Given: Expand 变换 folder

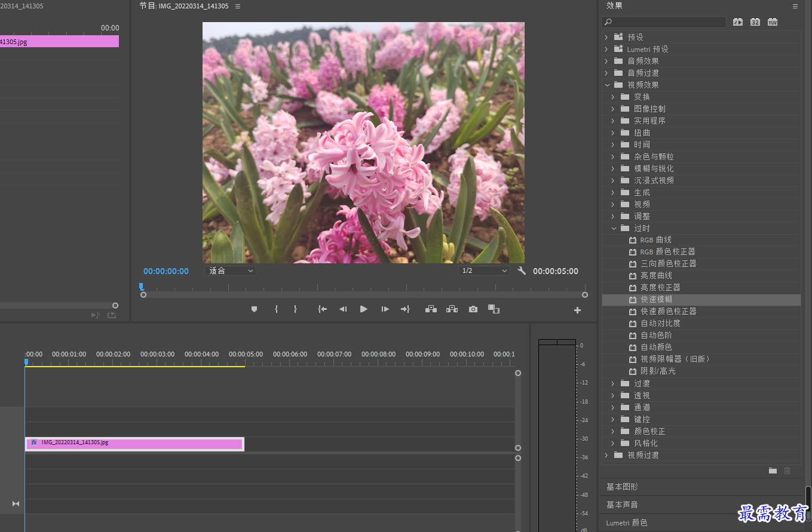Looking at the screenshot, I should [612, 97].
